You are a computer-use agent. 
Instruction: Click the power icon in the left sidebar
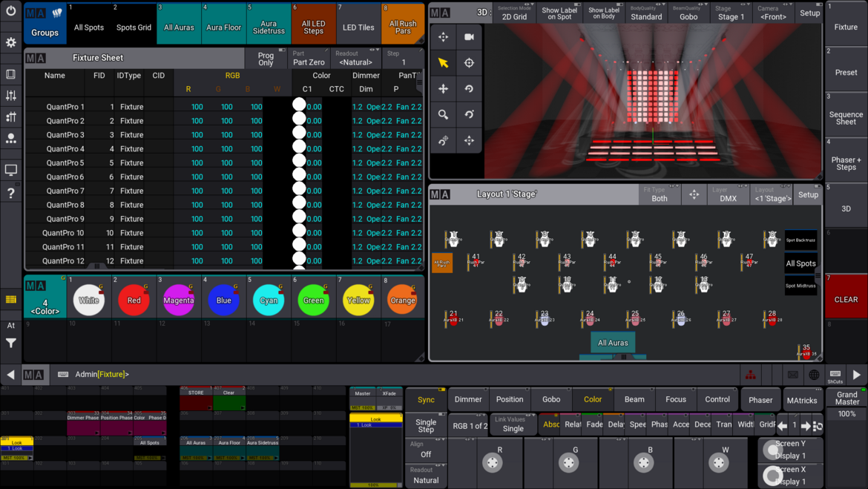pyautogui.click(x=10, y=10)
